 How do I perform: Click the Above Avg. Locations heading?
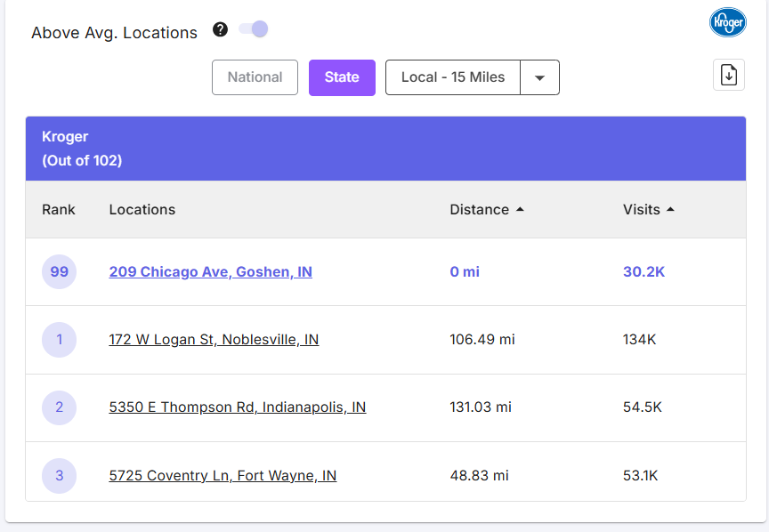tap(114, 32)
